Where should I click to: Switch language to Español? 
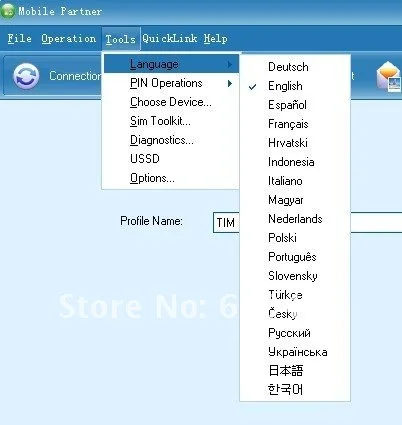coord(295,105)
